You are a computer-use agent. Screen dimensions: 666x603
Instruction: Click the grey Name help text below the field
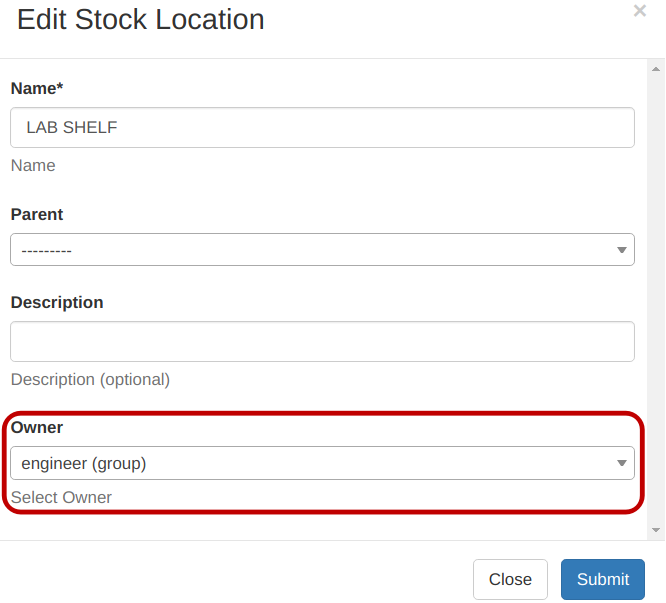pos(33,165)
